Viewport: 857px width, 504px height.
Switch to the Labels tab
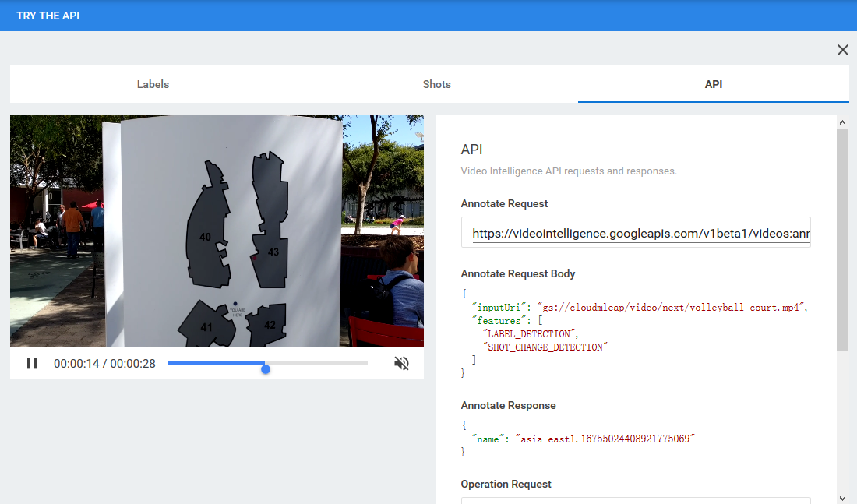pos(153,84)
